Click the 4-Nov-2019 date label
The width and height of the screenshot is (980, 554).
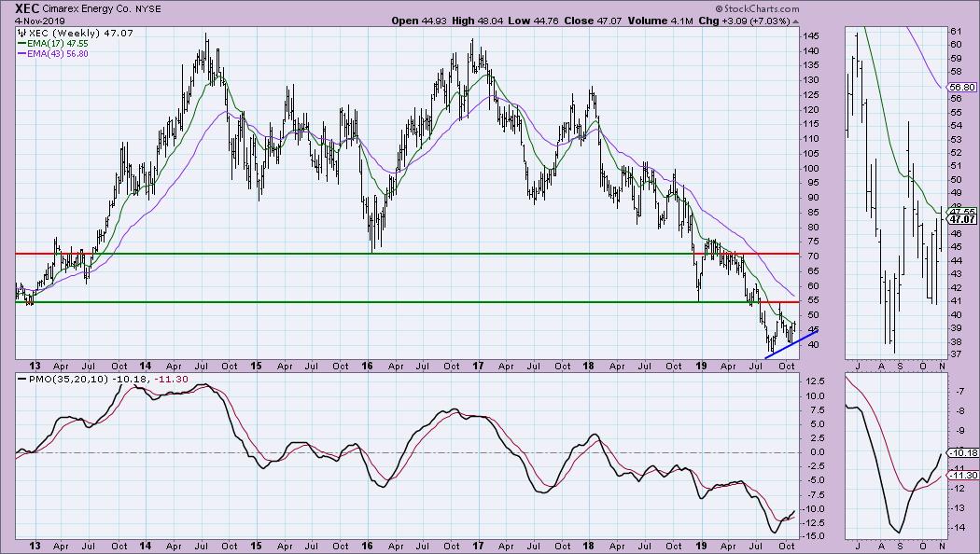pyautogui.click(x=40, y=21)
